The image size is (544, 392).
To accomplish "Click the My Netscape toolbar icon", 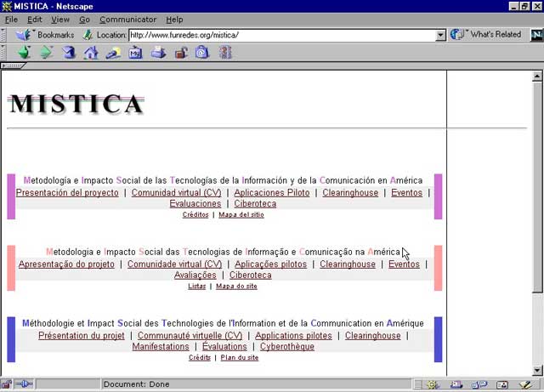I will pos(135,53).
